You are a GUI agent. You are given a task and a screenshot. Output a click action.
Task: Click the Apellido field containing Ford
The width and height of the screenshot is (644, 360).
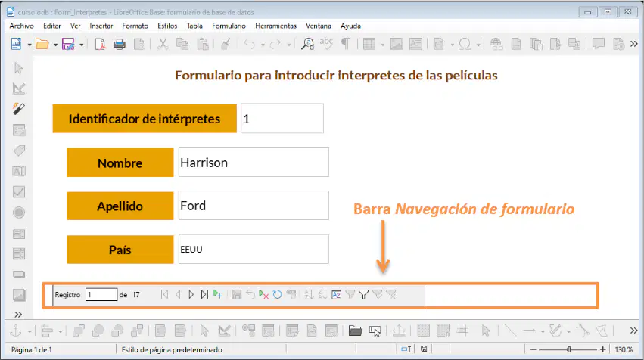pyautogui.click(x=254, y=205)
